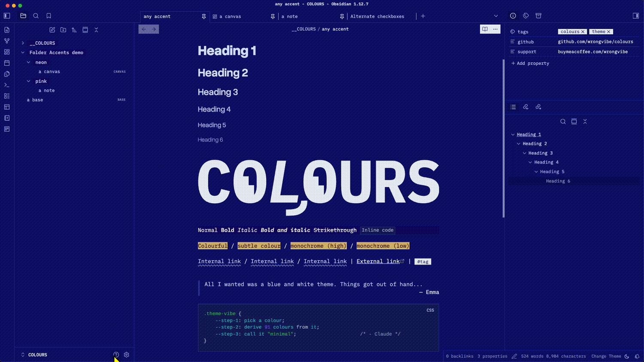Open command palette ribbon icon
This screenshot has width=644, height=362.
pyautogui.click(x=7, y=85)
